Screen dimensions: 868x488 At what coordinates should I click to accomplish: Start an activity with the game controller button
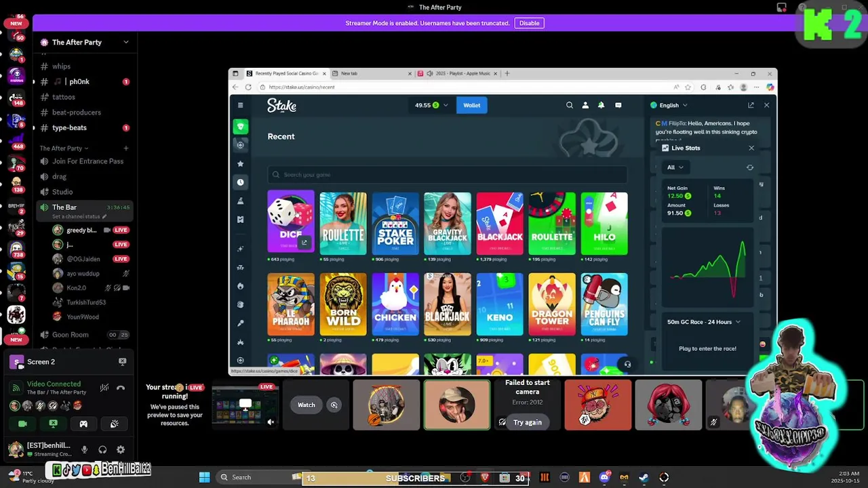click(x=83, y=424)
